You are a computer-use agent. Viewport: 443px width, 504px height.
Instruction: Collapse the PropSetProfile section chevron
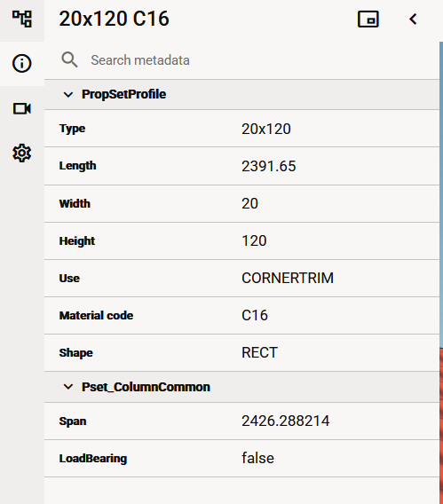coord(68,94)
